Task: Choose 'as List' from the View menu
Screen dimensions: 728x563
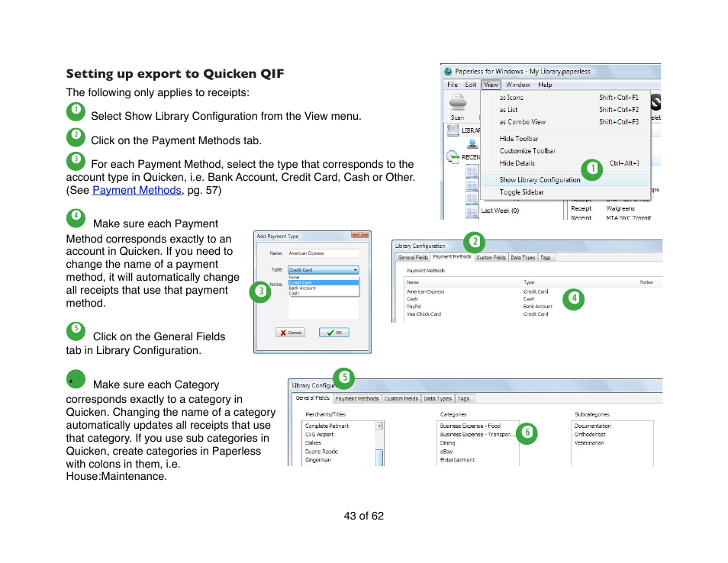Action: coord(565,110)
